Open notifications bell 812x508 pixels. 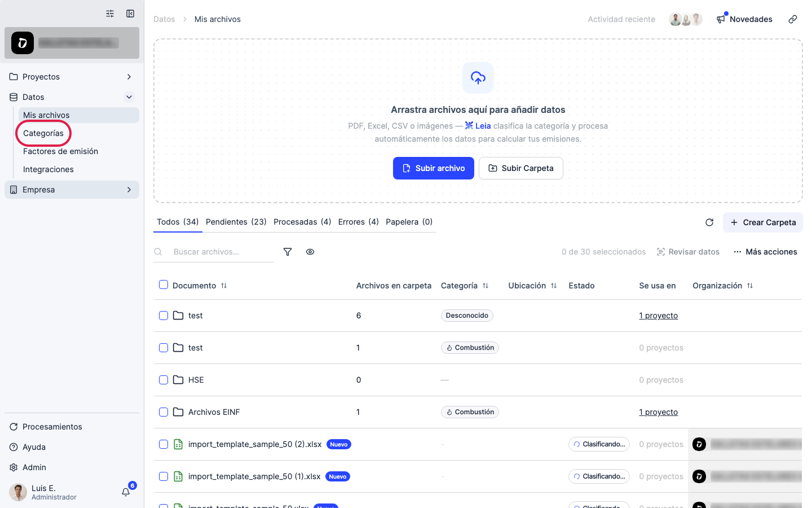pyautogui.click(x=126, y=492)
